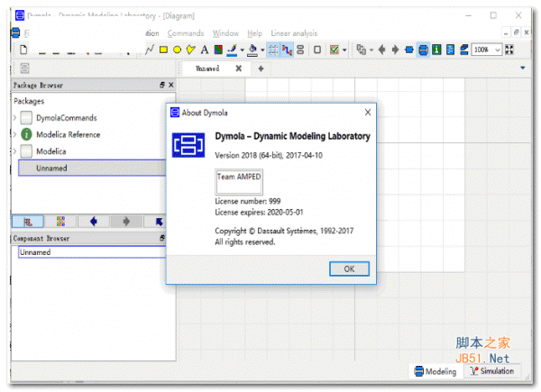Expand the Modelica package tree
The image size is (541, 392).
(14, 151)
